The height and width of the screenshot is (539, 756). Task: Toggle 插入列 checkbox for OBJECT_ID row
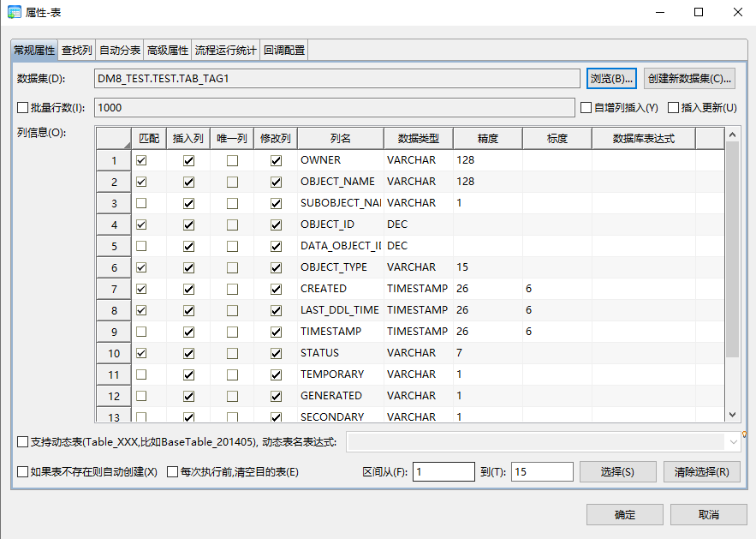pos(188,225)
